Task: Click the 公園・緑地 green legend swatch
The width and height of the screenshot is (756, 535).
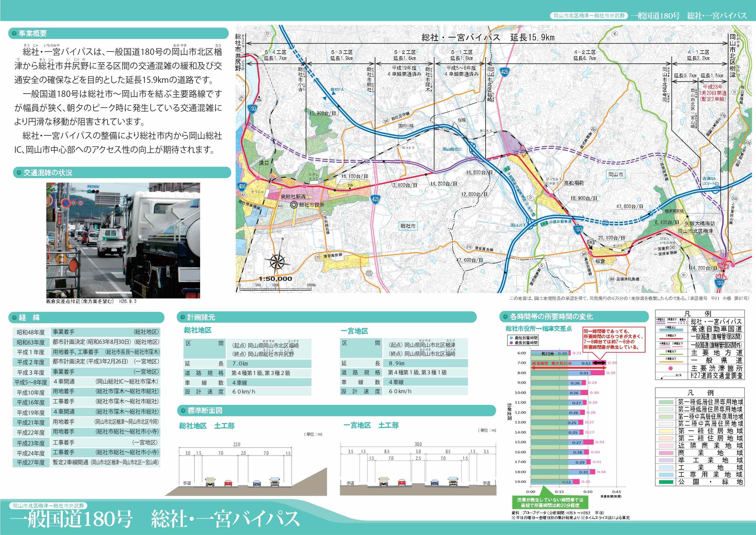Action: (666, 482)
